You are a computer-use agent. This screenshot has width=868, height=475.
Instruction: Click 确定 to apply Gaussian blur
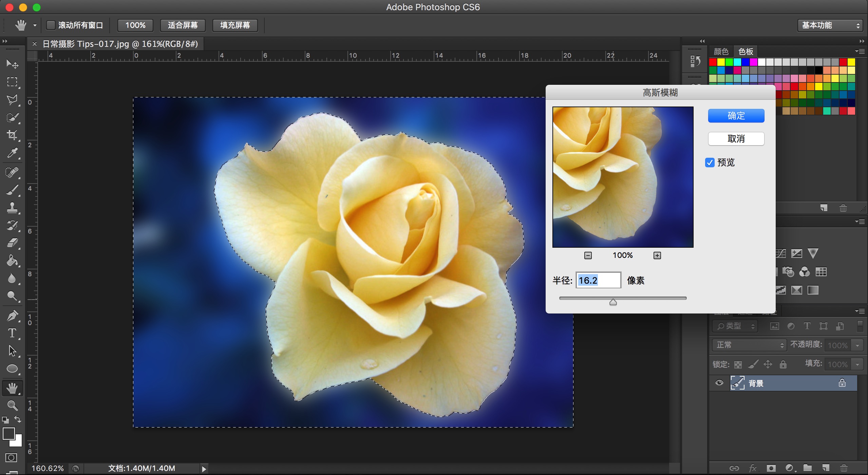pos(736,116)
